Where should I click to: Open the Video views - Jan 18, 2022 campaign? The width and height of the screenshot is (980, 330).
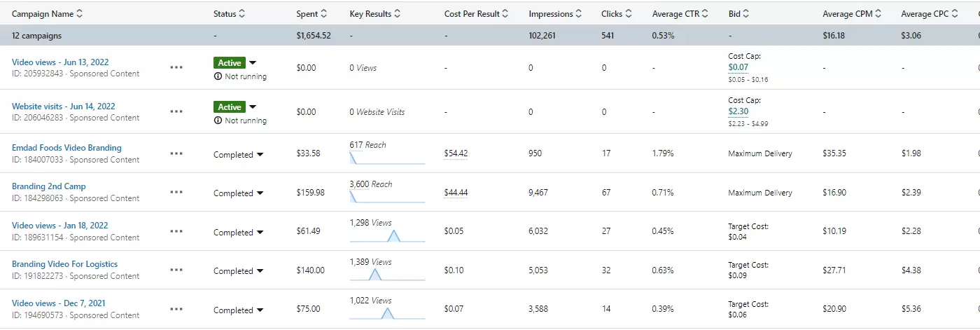59,226
